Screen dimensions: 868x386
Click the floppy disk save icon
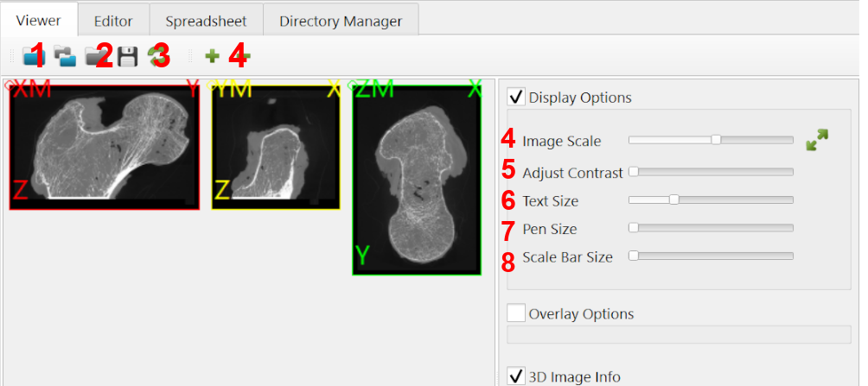127,56
